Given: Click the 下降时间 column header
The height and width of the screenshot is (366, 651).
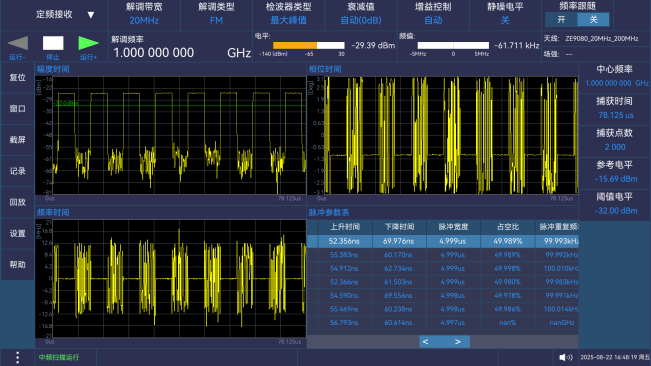Looking at the screenshot, I should tap(399, 227).
